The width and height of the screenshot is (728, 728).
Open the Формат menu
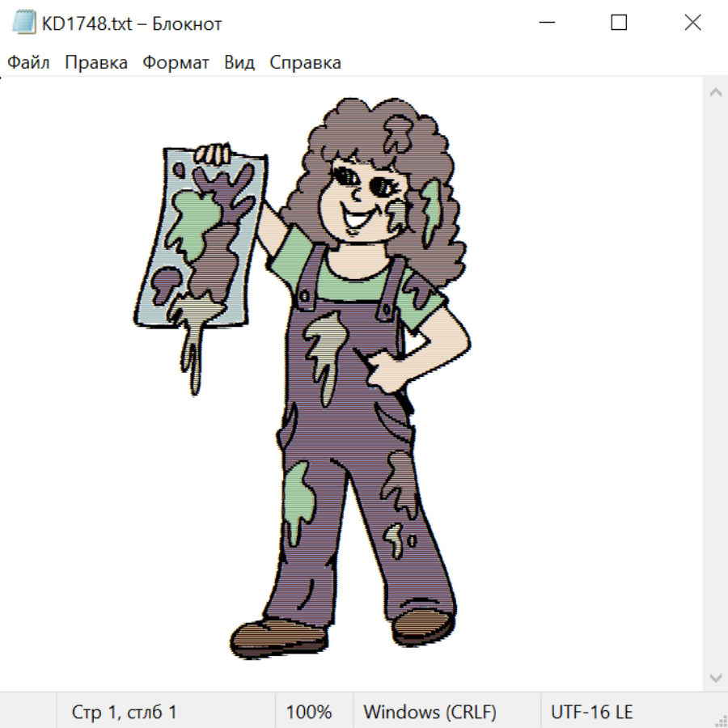pyautogui.click(x=176, y=63)
